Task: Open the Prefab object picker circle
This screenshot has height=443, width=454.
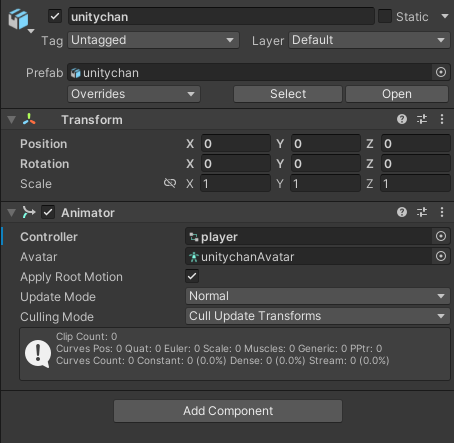Action: click(x=441, y=72)
